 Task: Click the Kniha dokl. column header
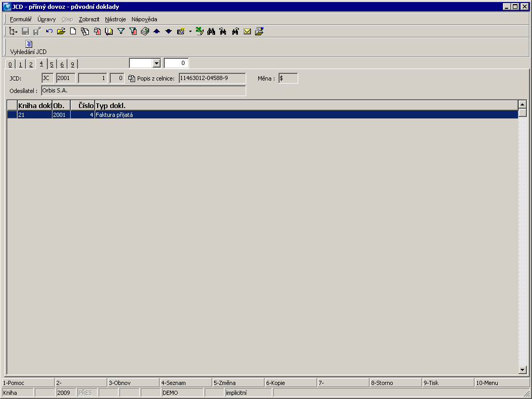[35, 105]
